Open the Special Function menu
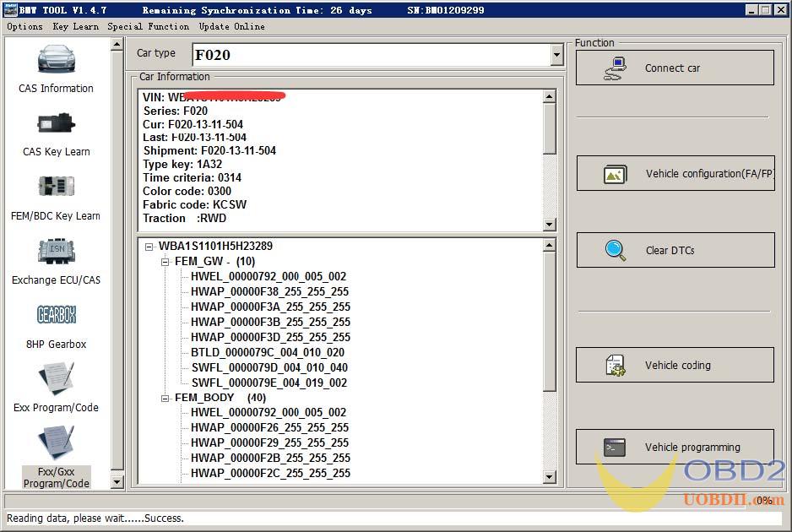Viewport: 792px width, 532px height. click(x=148, y=26)
